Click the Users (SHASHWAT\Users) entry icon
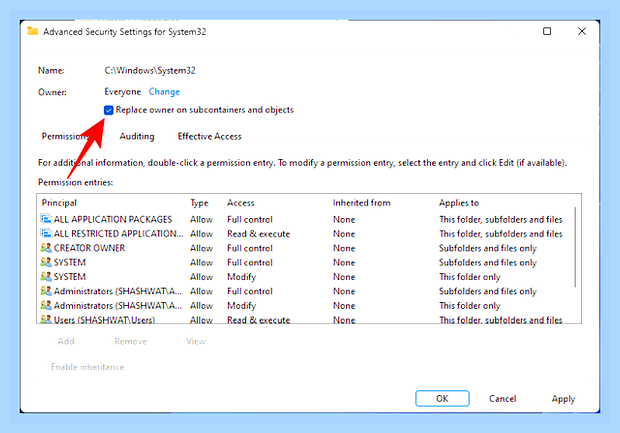Image resolution: width=620 pixels, height=433 pixels. [x=46, y=319]
